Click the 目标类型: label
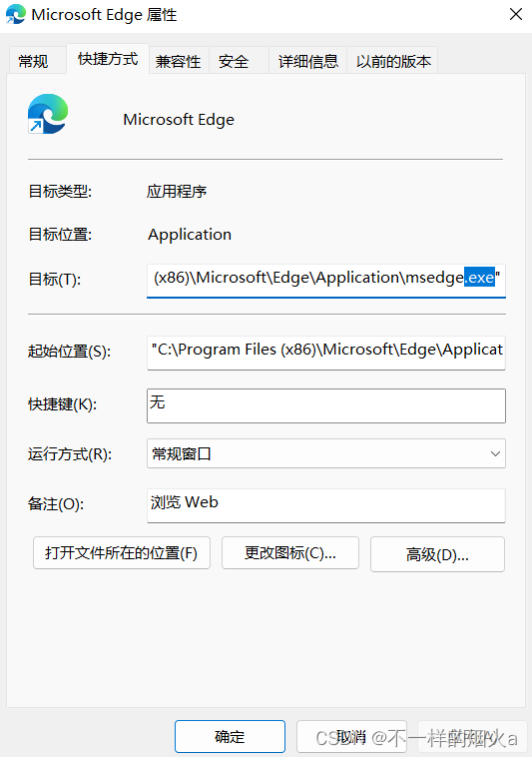The image size is (532, 757). click(x=60, y=192)
